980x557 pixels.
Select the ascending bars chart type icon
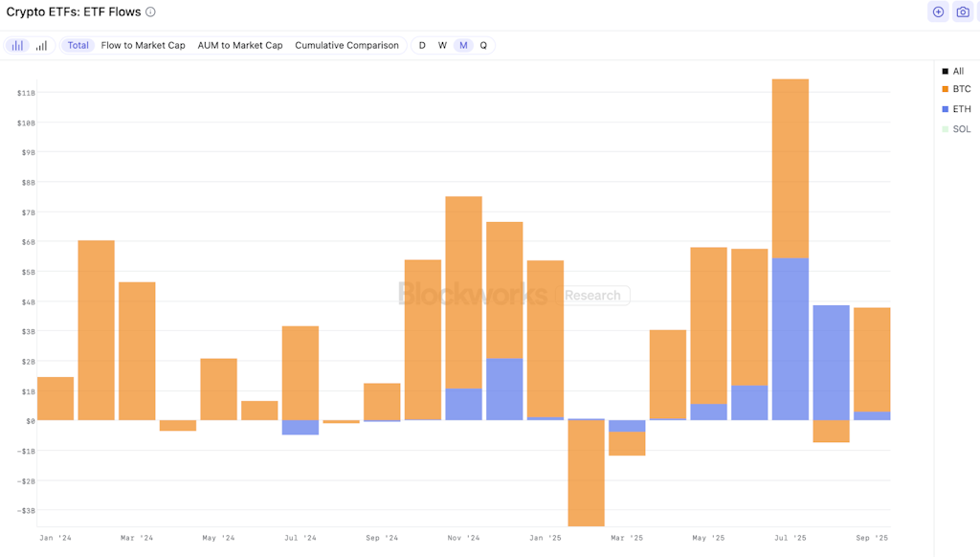(41, 46)
